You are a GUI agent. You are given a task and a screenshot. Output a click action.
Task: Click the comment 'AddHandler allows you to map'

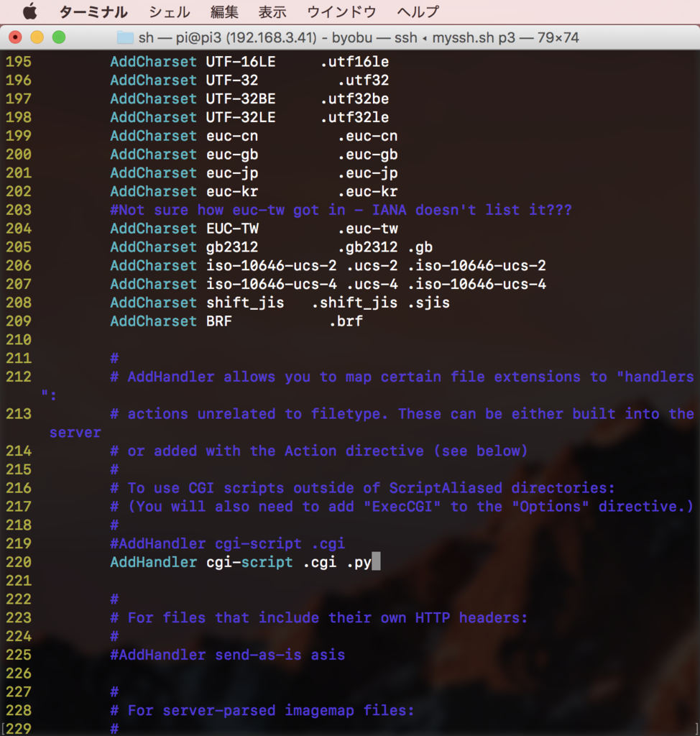pyautogui.click(x=402, y=377)
